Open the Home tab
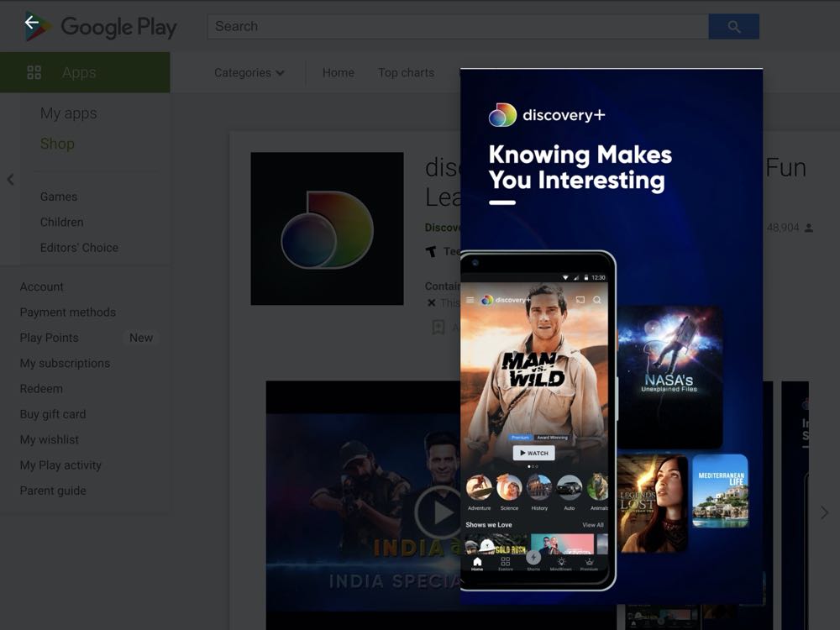Screen dimensions: 840x630 (x=338, y=72)
